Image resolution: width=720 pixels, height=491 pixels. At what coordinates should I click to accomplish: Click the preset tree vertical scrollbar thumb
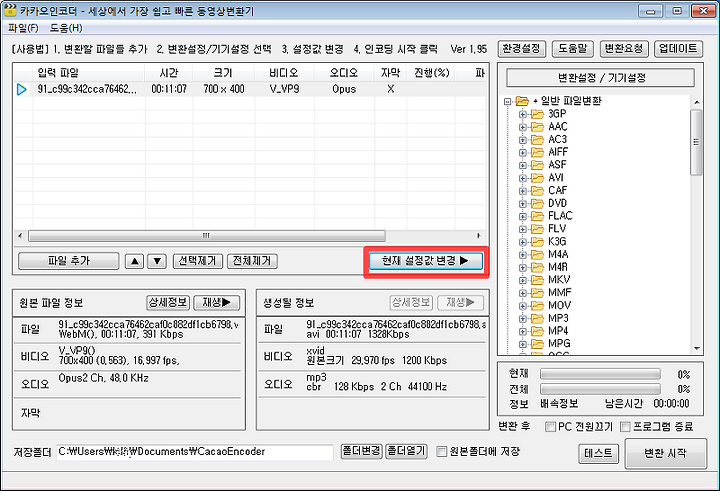(x=697, y=142)
